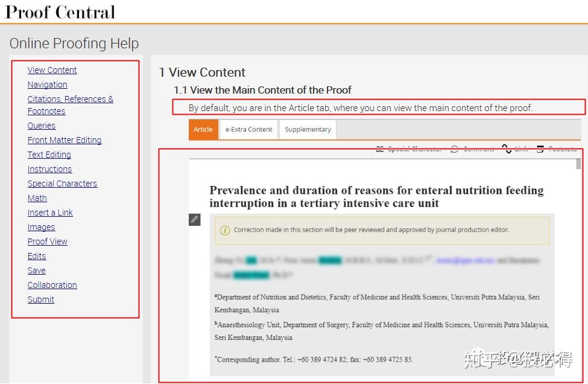Screen dimensions: 588x384
Task: Open the Special Characters help topic
Action: tap(62, 183)
